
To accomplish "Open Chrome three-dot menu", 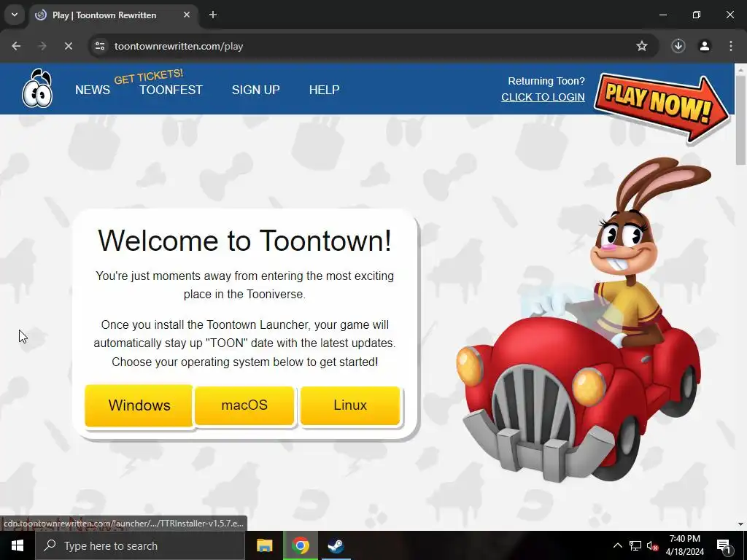I will 731,46.
